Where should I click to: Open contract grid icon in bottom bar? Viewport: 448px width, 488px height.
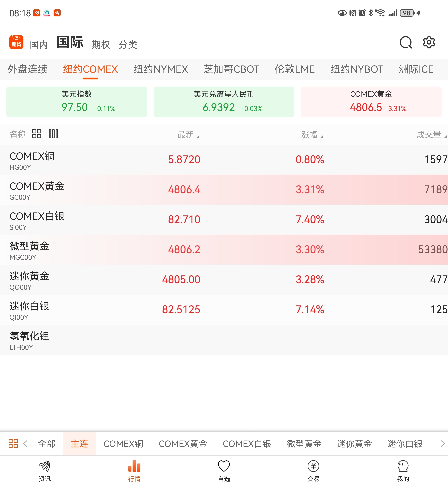[13, 444]
